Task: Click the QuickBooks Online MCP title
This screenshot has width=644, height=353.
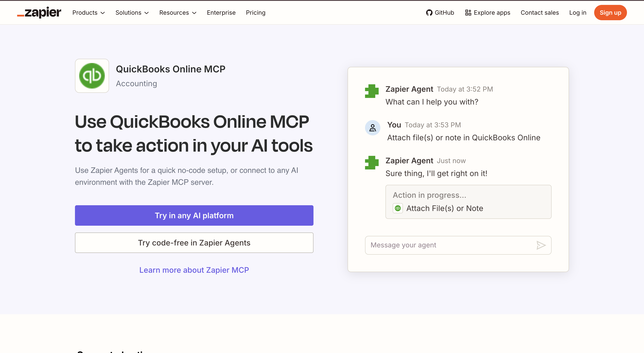Action: pos(171,69)
